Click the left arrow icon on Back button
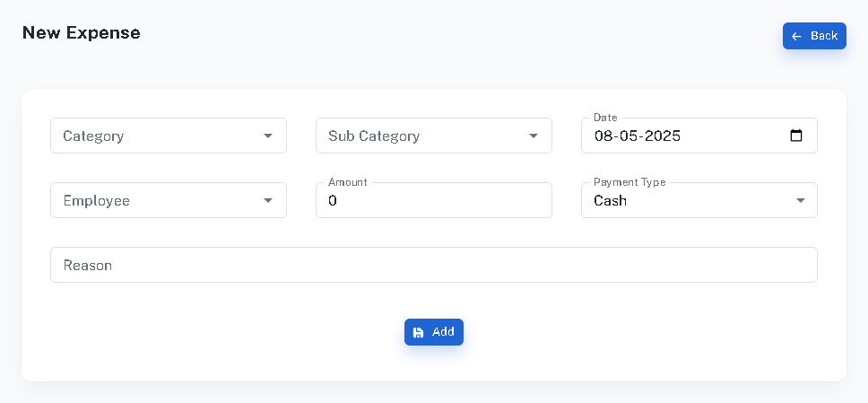 796,36
